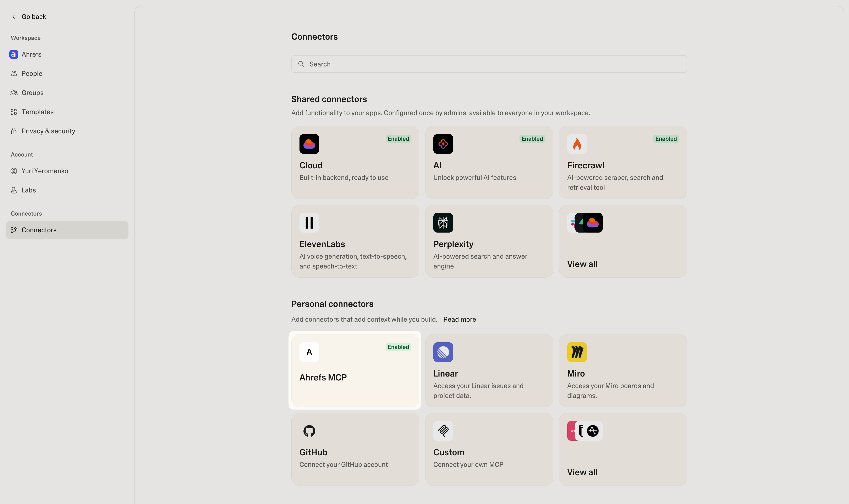
Task: Click Enabled badge on Firecrawl card
Action: click(x=666, y=139)
